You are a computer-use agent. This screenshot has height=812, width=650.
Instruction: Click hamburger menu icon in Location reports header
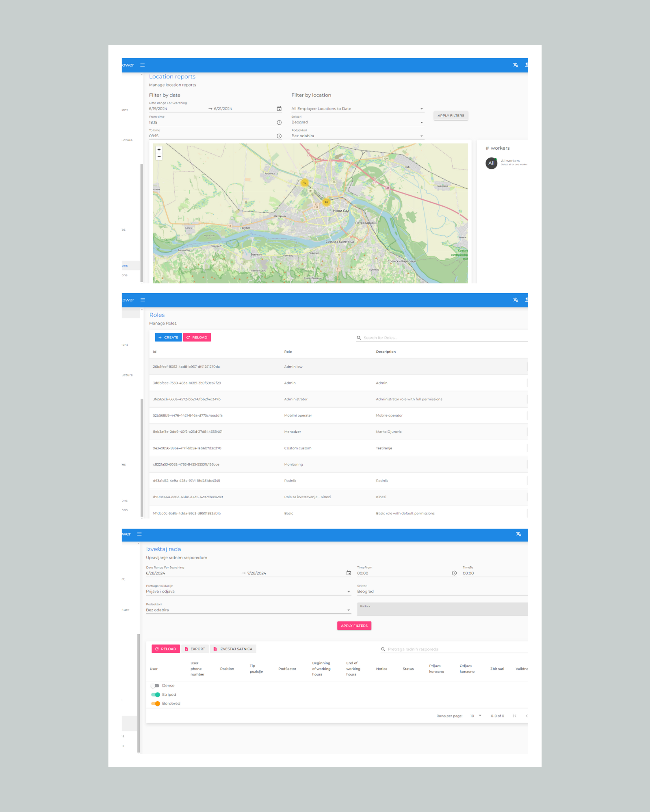[143, 65]
